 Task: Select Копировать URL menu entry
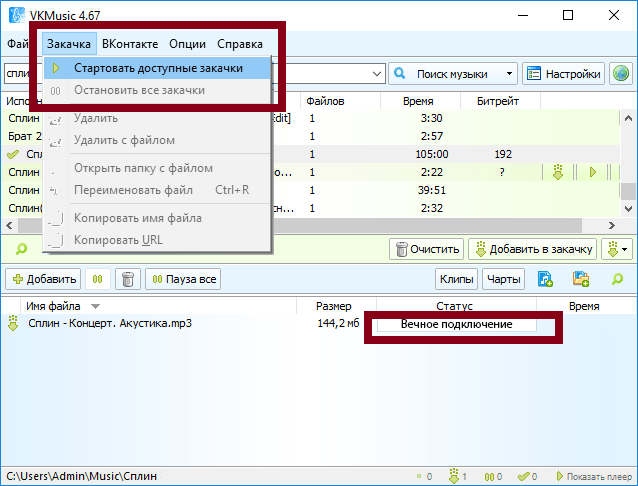[157, 240]
